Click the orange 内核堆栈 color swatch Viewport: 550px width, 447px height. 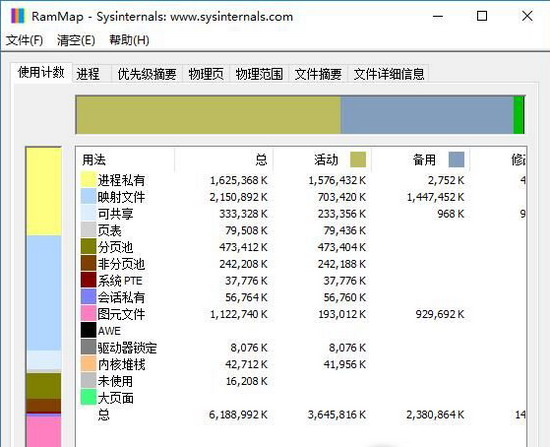pos(88,364)
